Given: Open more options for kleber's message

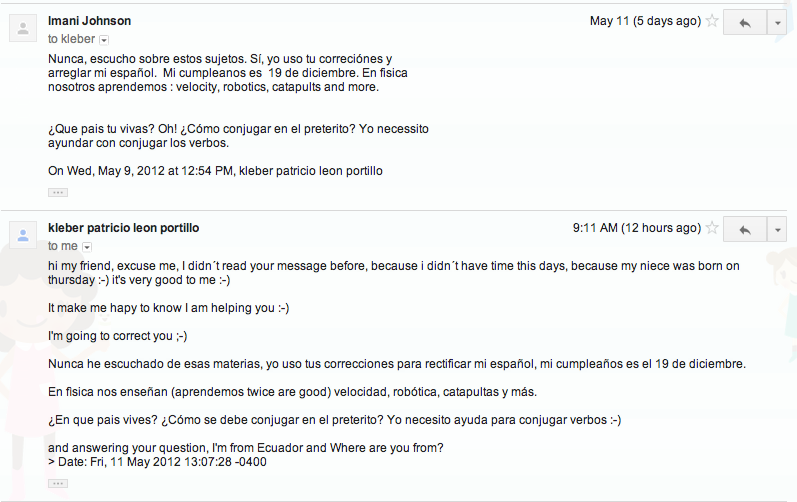Looking at the screenshot, I should [x=777, y=229].
